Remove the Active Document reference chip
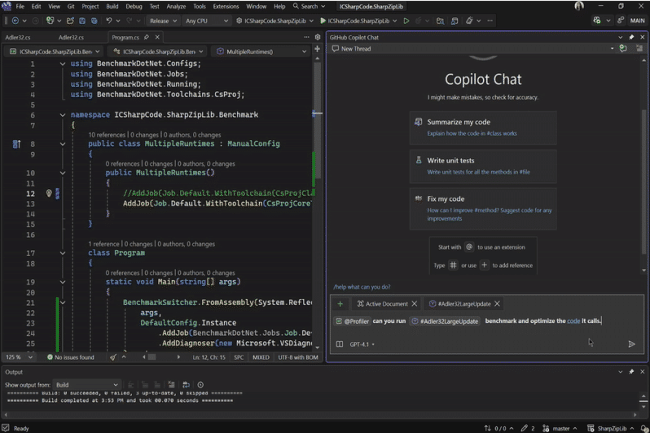This screenshot has height=433, width=650. click(x=415, y=303)
